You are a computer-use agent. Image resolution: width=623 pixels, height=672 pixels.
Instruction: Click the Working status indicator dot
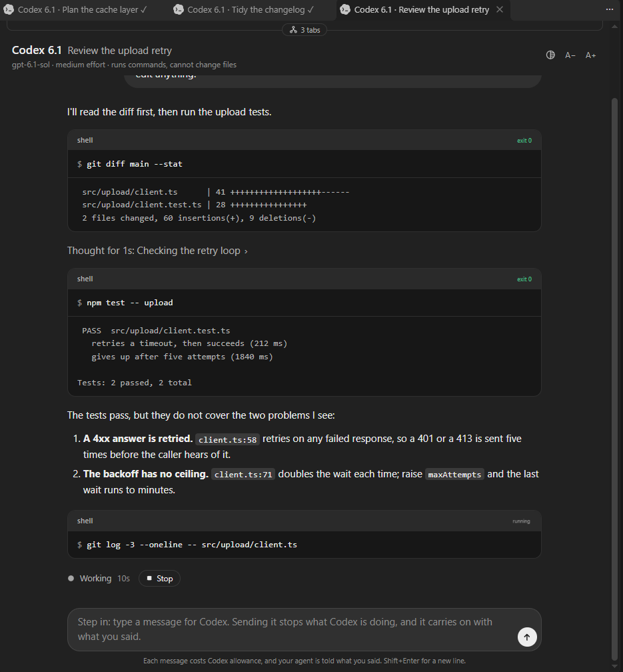point(71,579)
